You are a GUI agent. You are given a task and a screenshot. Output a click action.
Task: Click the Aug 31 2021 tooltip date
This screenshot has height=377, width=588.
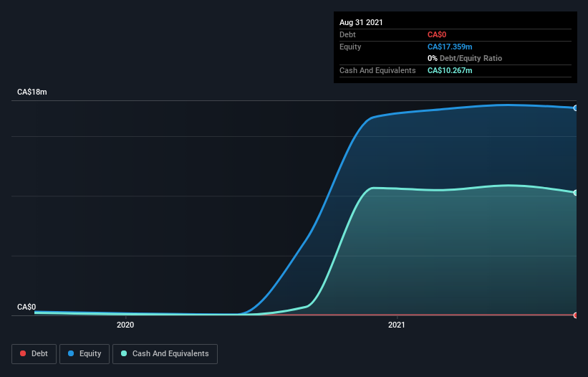click(361, 22)
